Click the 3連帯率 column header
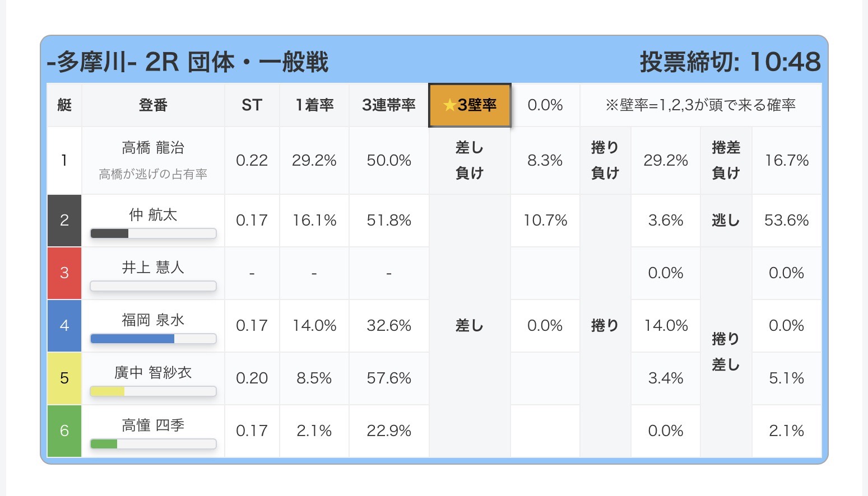The width and height of the screenshot is (868, 496). [389, 105]
